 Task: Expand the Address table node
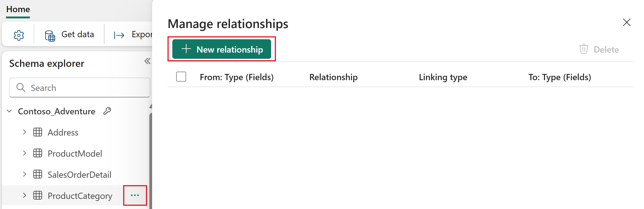click(24, 132)
